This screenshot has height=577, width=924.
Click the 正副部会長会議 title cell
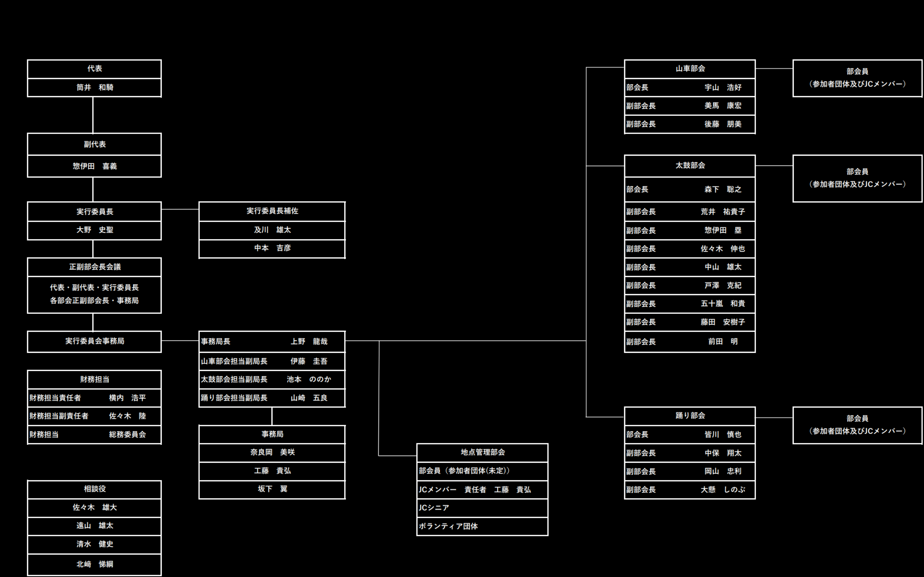coord(94,267)
